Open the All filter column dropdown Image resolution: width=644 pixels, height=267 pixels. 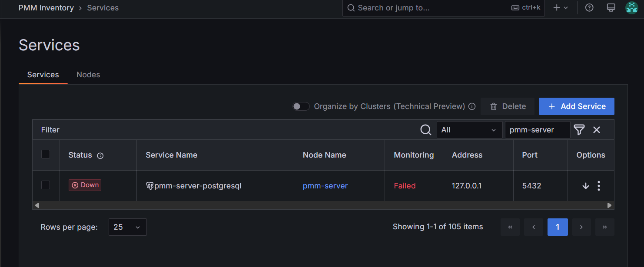(469, 130)
